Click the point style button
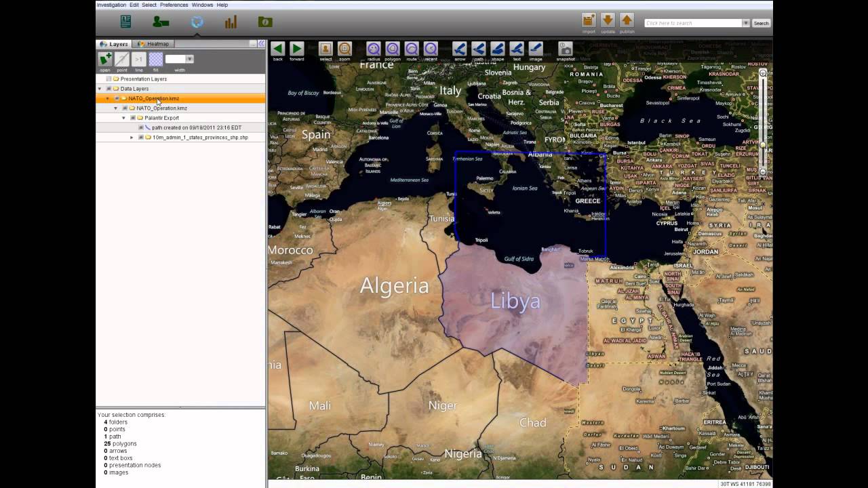This screenshot has width=868, height=488. tap(122, 59)
